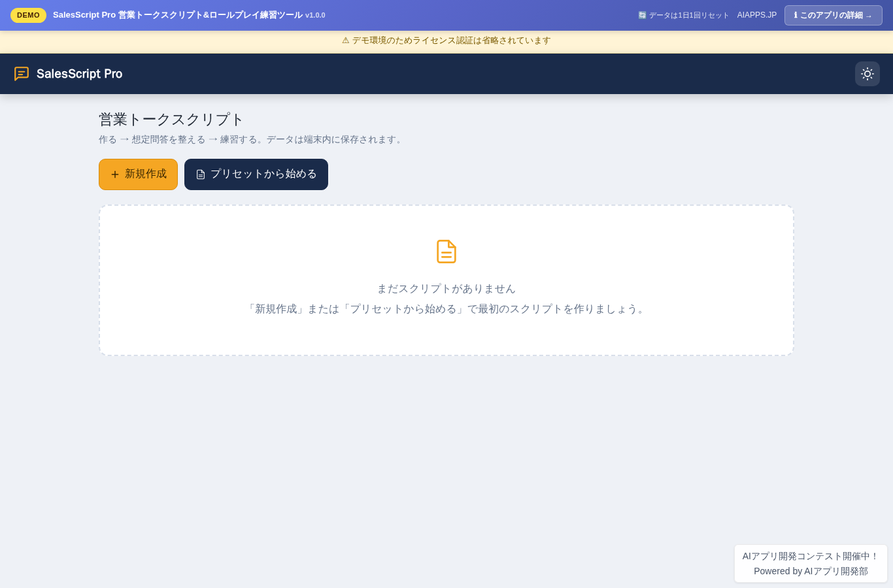The image size is (893, 588).
Task: Click まだスクリプトがありません message
Action: (446, 289)
